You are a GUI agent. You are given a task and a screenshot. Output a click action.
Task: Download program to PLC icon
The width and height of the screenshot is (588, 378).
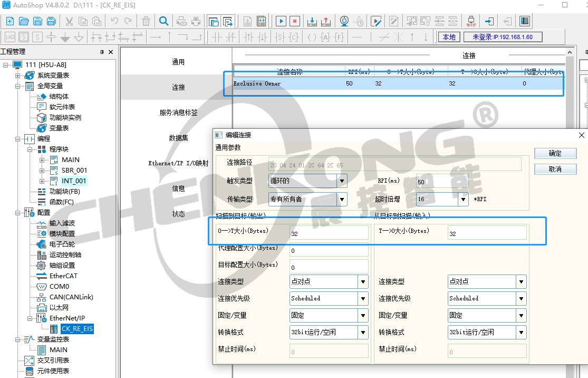pyautogui.click(x=312, y=21)
